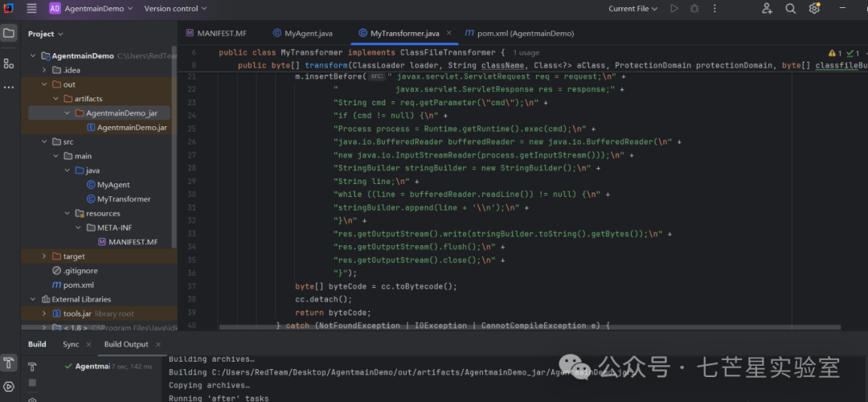Debug the current file
The height and width of the screenshot is (402, 868).
694,8
